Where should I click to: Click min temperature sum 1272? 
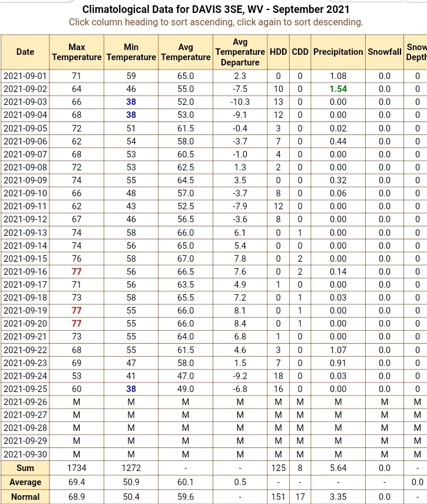click(x=131, y=468)
